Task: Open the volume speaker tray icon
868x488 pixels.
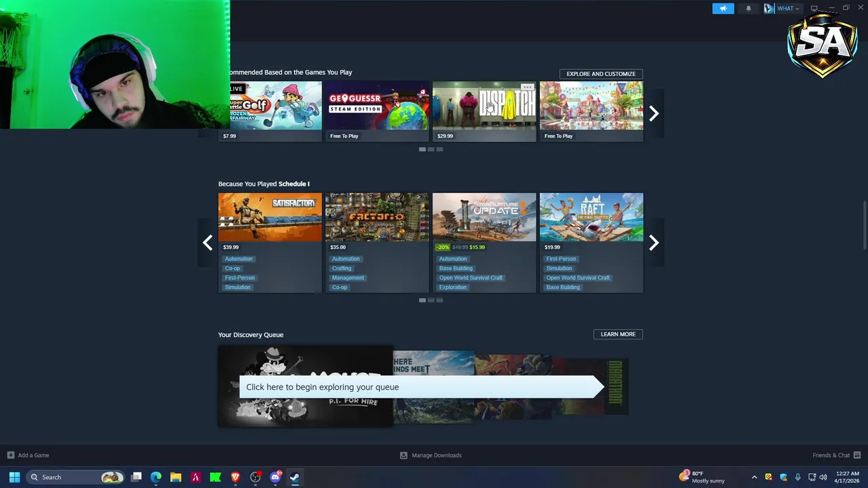Action: click(x=823, y=477)
